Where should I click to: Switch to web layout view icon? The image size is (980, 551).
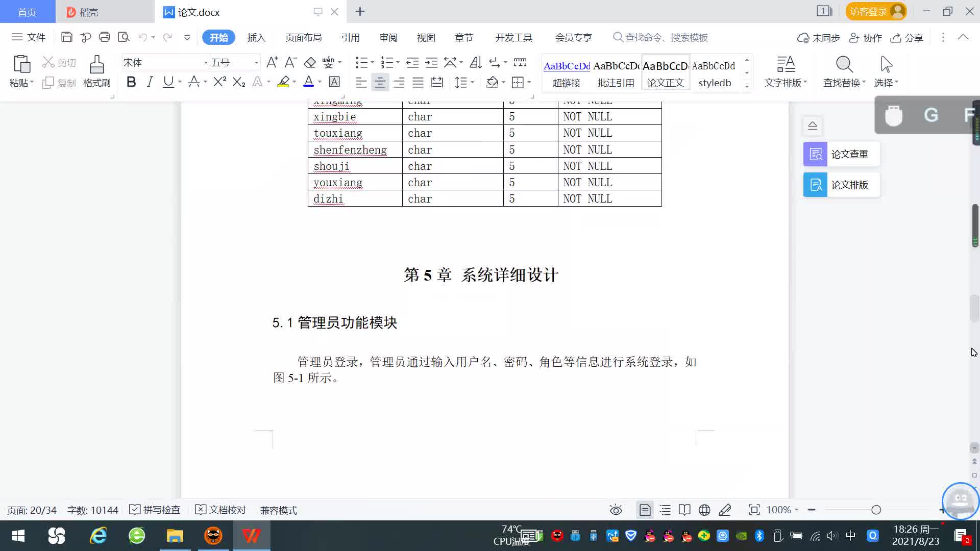[704, 510]
